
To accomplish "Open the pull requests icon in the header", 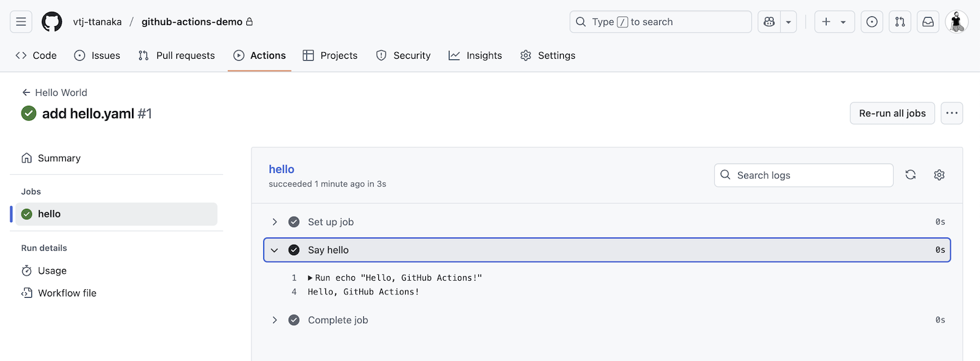I will (900, 22).
